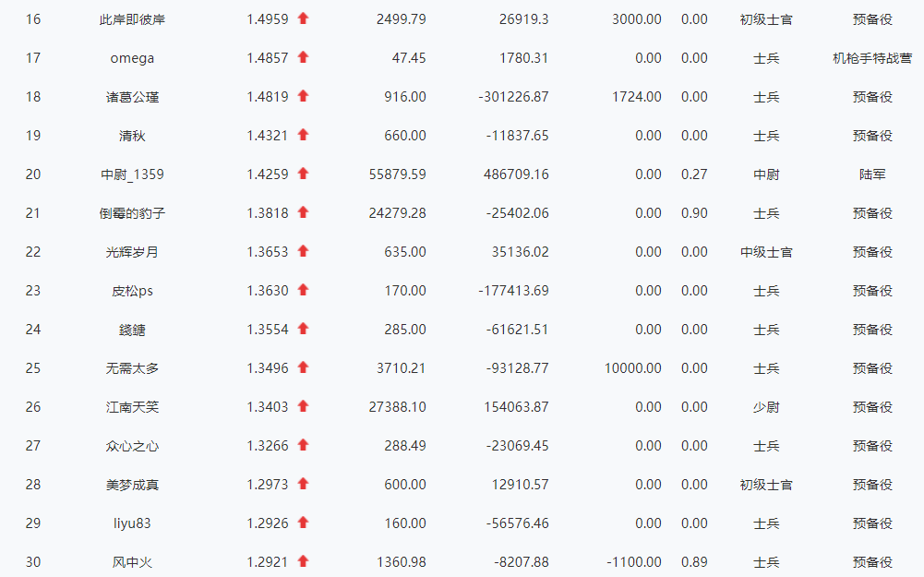
Task: Click the red arrow next to omega's 1.4857
Action: coord(303,57)
